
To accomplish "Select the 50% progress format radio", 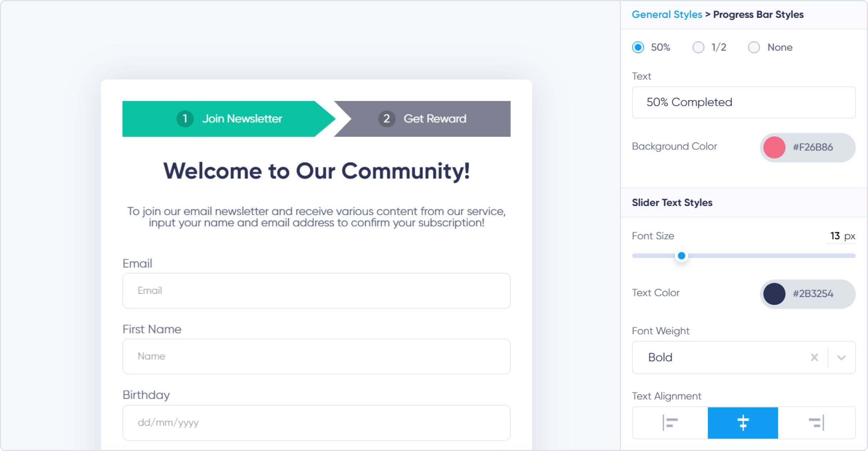I will click(x=638, y=47).
